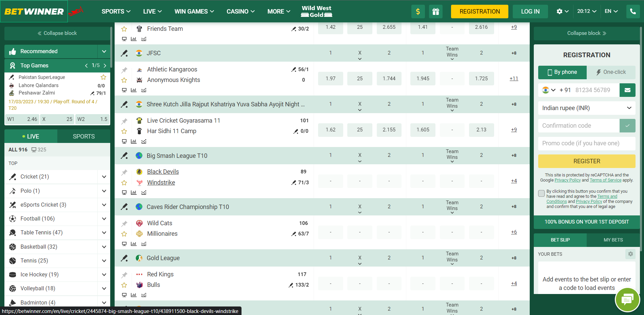Switch to the SPORTS sidebar tab
The height and width of the screenshot is (315, 644).
click(x=84, y=136)
